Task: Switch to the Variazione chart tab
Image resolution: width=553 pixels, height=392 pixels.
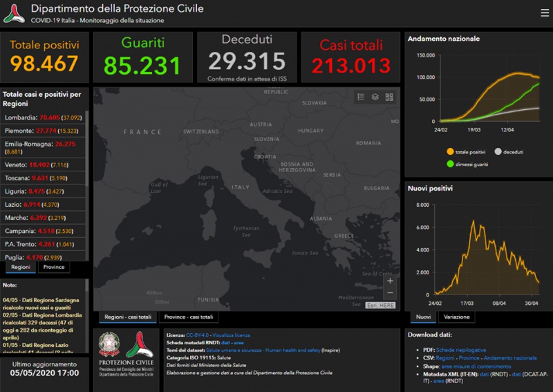Action: click(x=456, y=317)
